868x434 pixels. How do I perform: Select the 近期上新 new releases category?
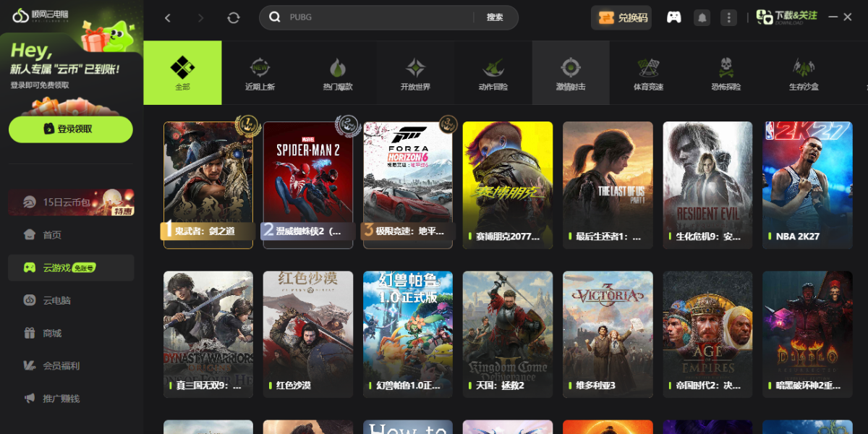260,72
